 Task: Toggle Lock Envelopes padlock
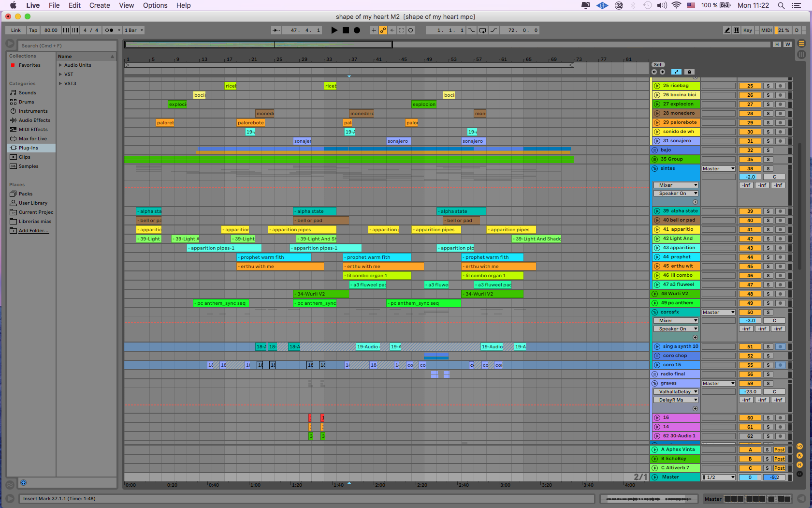coord(690,72)
